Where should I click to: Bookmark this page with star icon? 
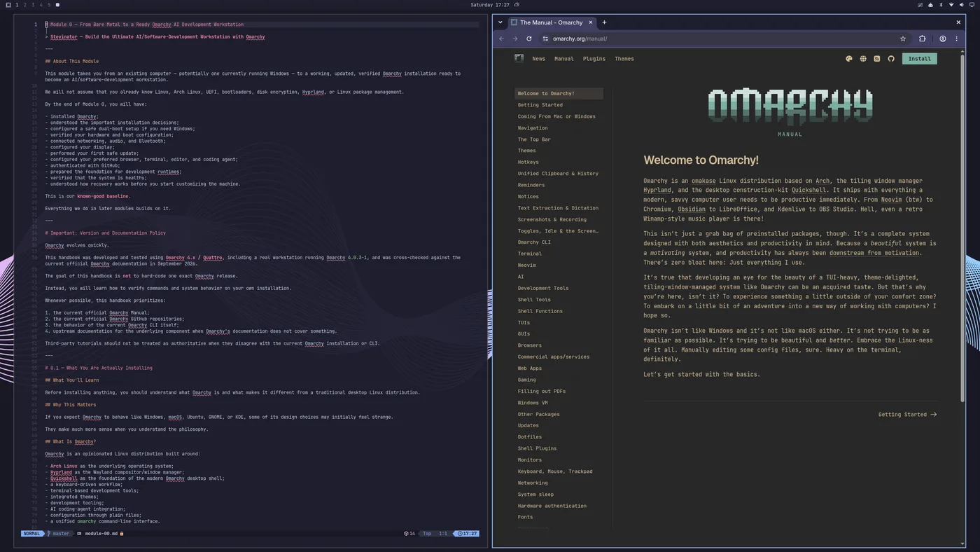[903, 39]
